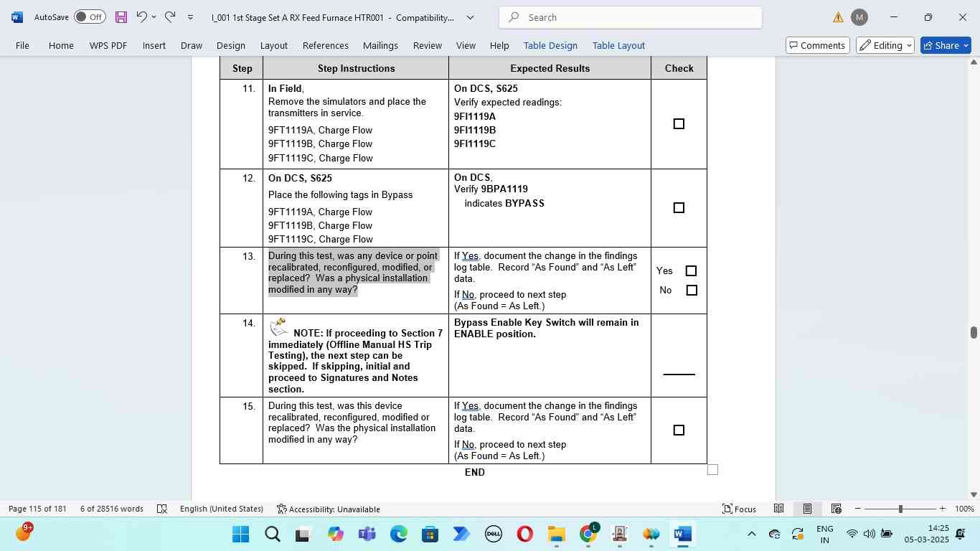Viewport: 980px width, 551px height.
Task: Open the Table Design tab
Action: pyautogui.click(x=550, y=45)
